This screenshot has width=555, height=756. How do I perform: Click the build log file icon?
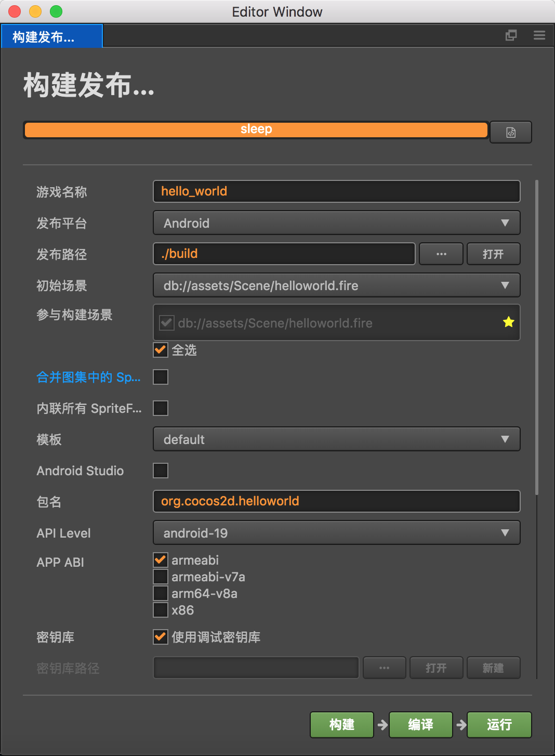click(x=511, y=132)
